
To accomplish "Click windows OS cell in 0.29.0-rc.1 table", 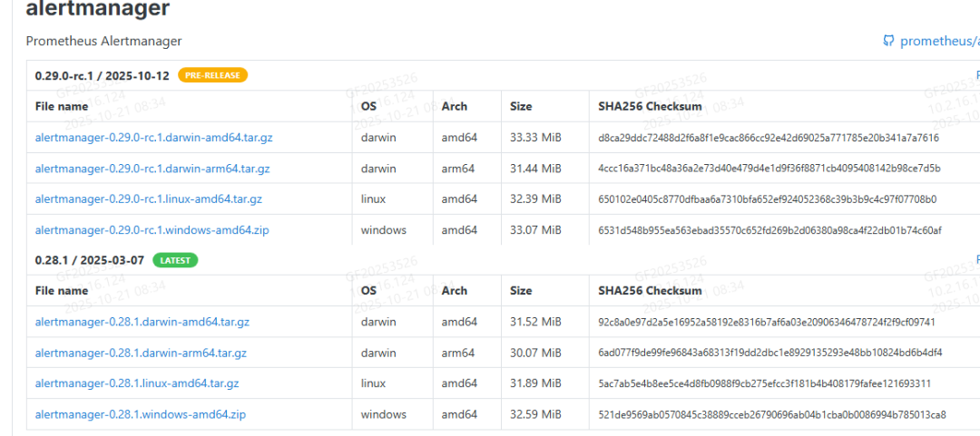I will (x=383, y=230).
